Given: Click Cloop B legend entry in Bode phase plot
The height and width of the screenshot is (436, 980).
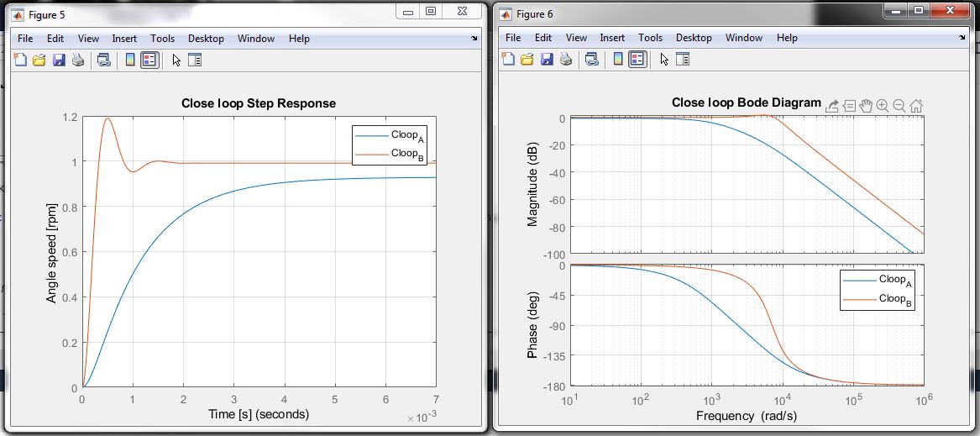Looking at the screenshot, I should tap(878, 299).
